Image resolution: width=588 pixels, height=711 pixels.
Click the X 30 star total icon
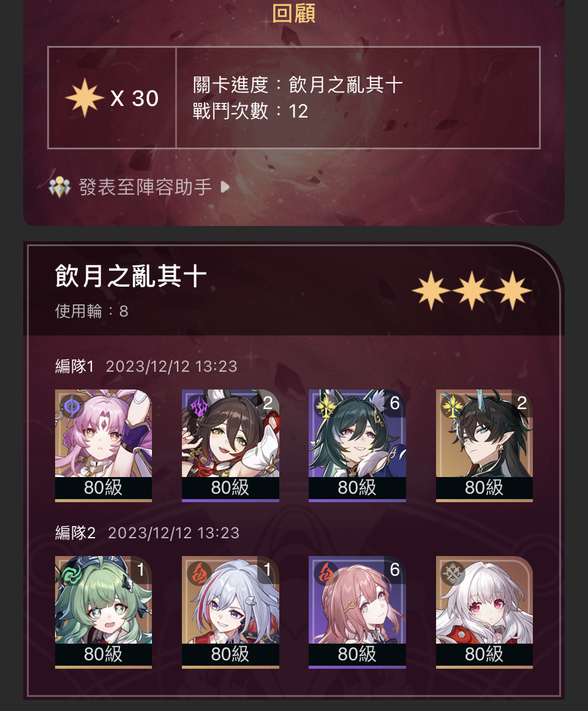[85, 97]
